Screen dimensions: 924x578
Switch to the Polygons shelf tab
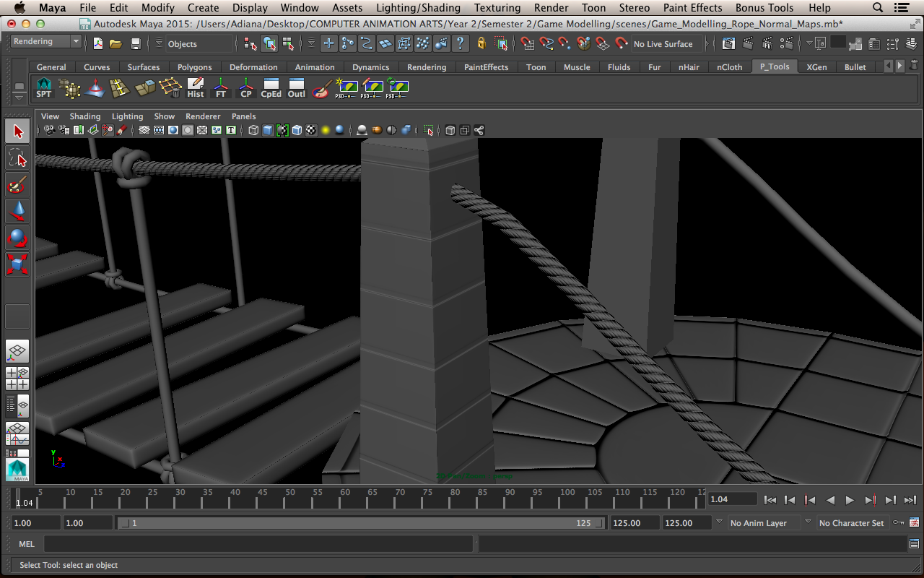point(194,66)
